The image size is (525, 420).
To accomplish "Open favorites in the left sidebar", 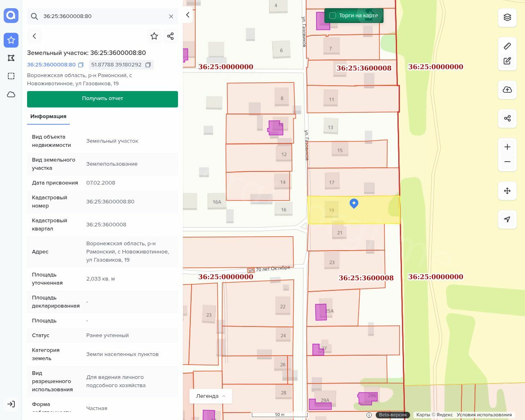I will [x=11, y=40].
